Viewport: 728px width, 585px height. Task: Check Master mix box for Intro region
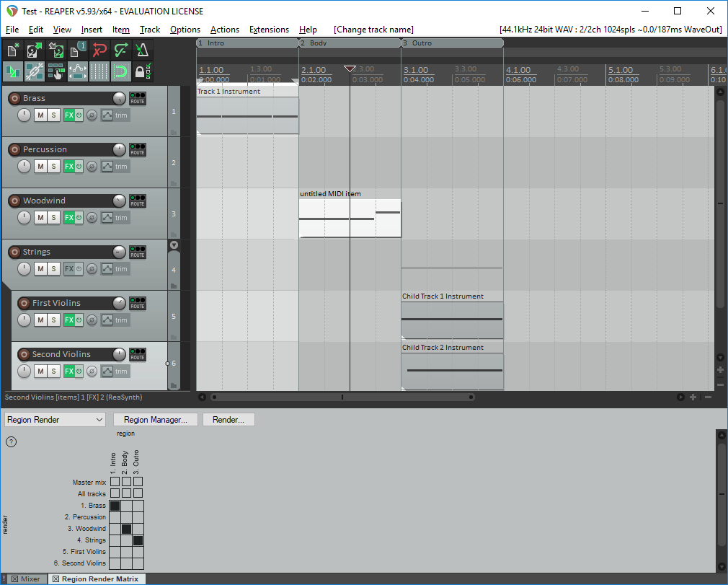(115, 482)
